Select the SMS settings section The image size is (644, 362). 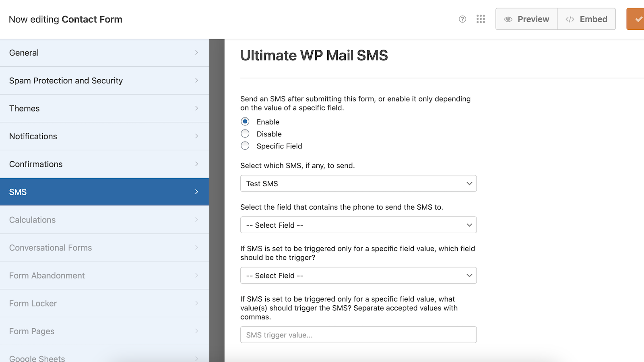pos(104,192)
